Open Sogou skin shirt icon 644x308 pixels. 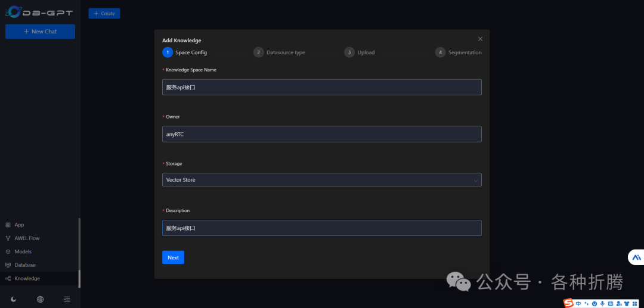(x=627, y=304)
